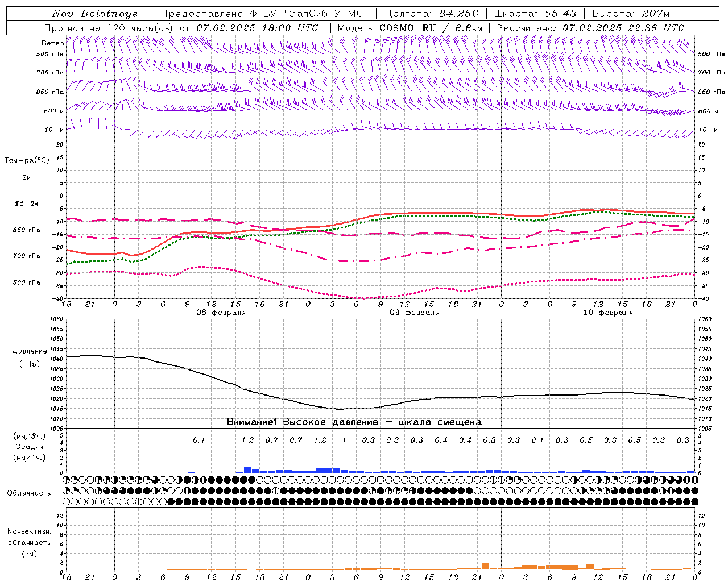Click the Широта: 55.43 value
Viewport: 728px width, 582px height.
point(535,14)
